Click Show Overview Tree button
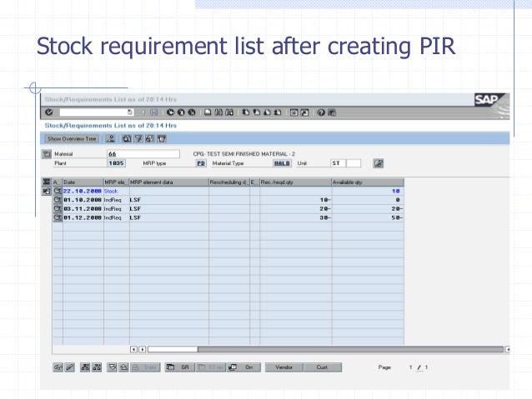The width and height of the screenshot is (532, 399). [x=72, y=138]
